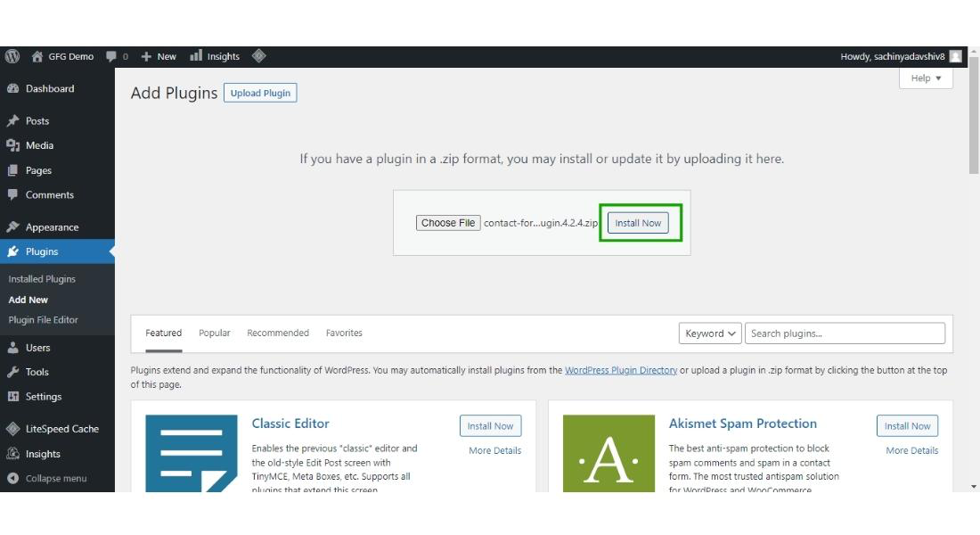980x535 pixels.
Task: Switch to the Recommended tab
Action: 278,333
